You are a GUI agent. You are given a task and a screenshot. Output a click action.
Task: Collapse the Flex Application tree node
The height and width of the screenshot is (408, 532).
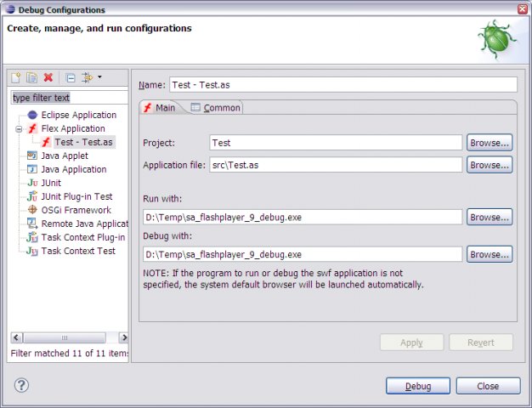[19, 129]
